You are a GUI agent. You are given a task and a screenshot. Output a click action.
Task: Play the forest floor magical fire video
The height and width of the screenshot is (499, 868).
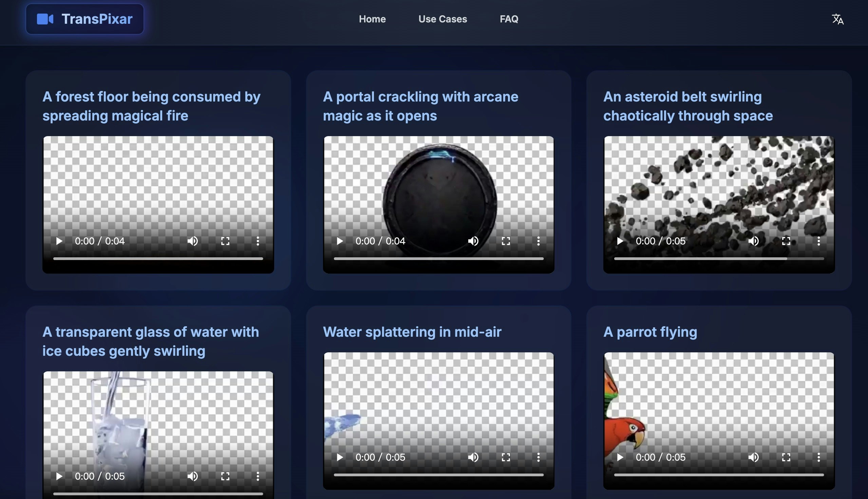click(59, 241)
